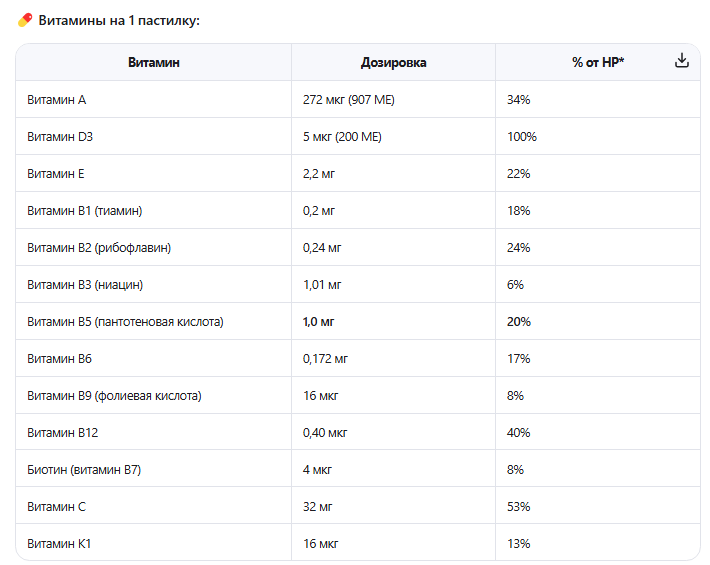Image resolution: width=710 pixels, height=565 pixels.
Task: Select the bold '1,0 мг' dosage
Action: (x=318, y=322)
